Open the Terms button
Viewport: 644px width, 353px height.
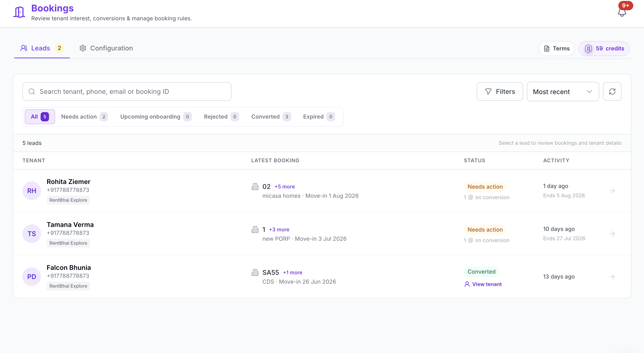coord(556,49)
